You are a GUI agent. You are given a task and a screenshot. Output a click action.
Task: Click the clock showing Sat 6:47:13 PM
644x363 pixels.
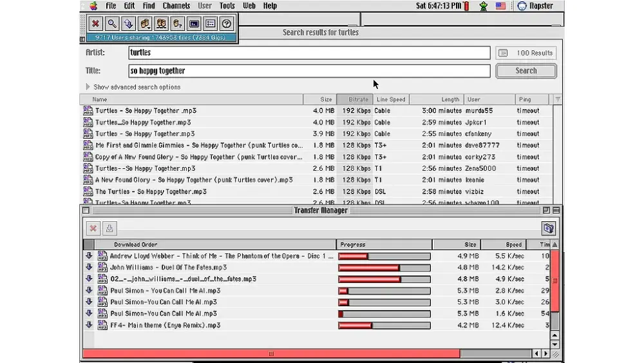[438, 6]
